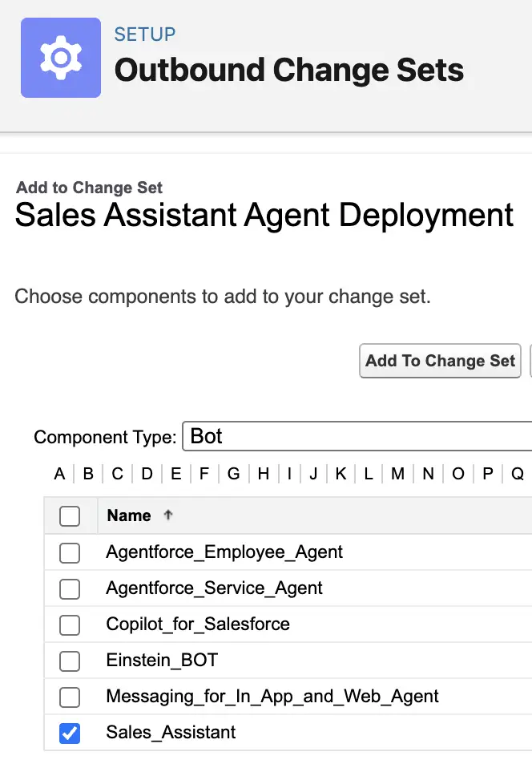Filter names by letter A

[60, 474]
